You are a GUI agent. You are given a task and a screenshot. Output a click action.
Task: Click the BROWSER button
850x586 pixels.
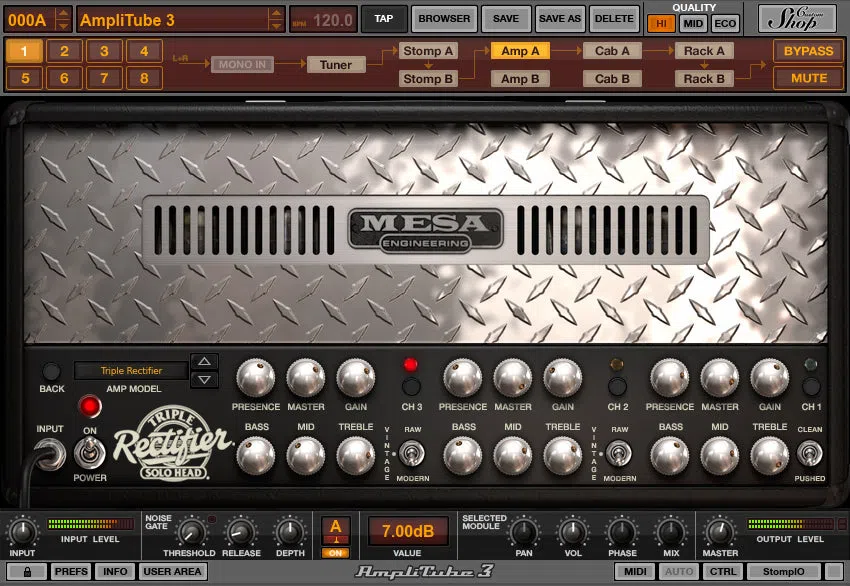coord(444,18)
